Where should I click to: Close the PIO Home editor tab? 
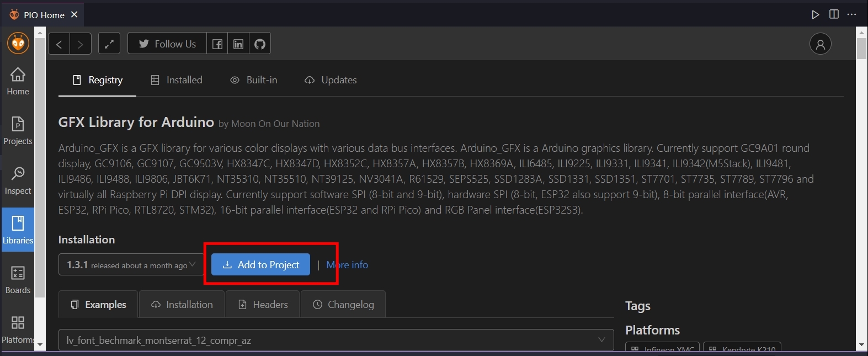[x=74, y=14]
